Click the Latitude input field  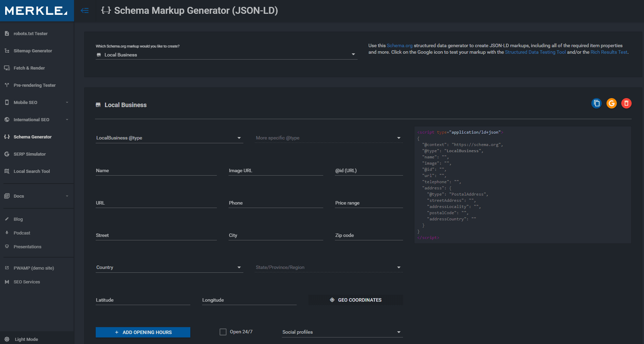pos(143,300)
